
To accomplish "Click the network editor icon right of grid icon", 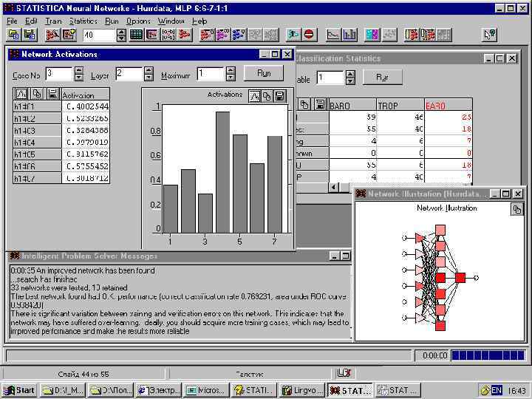I will pyautogui.click(x=152, y=35).
